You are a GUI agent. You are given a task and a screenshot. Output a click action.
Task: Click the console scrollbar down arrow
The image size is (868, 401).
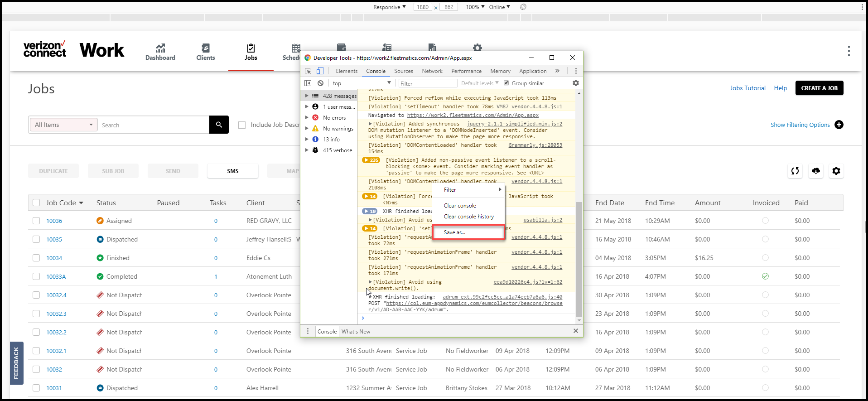pyautogui.click(x=579, y=320)
